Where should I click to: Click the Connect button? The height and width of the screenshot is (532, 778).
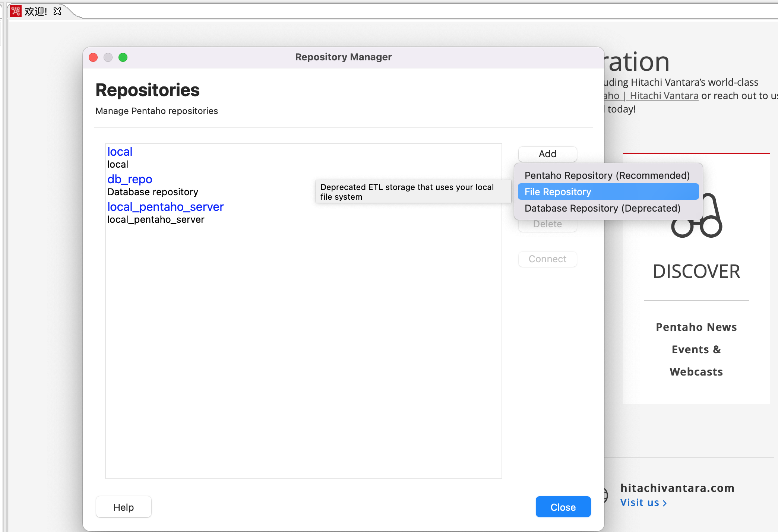pos(547,259)
